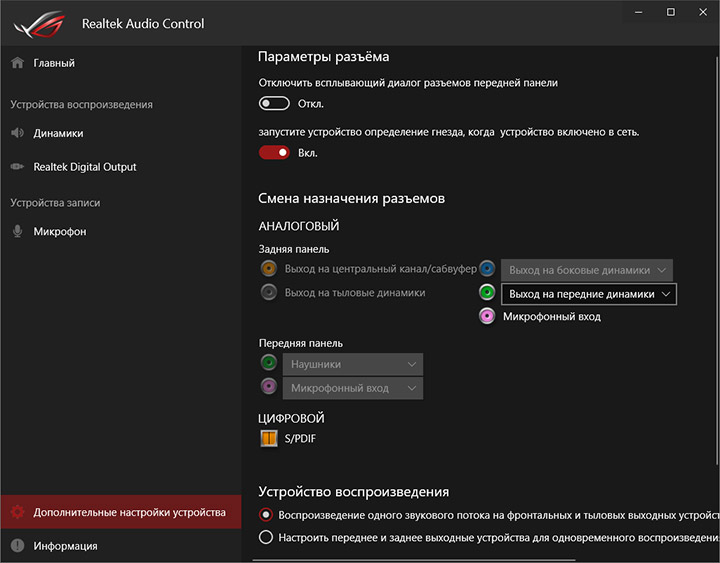The height and width of the screenshot is (563, 720).
Task: Click the pink rear microphone jack icon
Action: [x=487, y=317]
